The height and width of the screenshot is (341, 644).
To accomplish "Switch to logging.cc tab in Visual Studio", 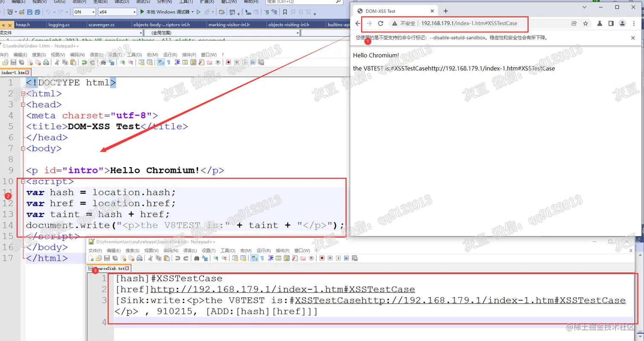I will click(x=59, y=25).
